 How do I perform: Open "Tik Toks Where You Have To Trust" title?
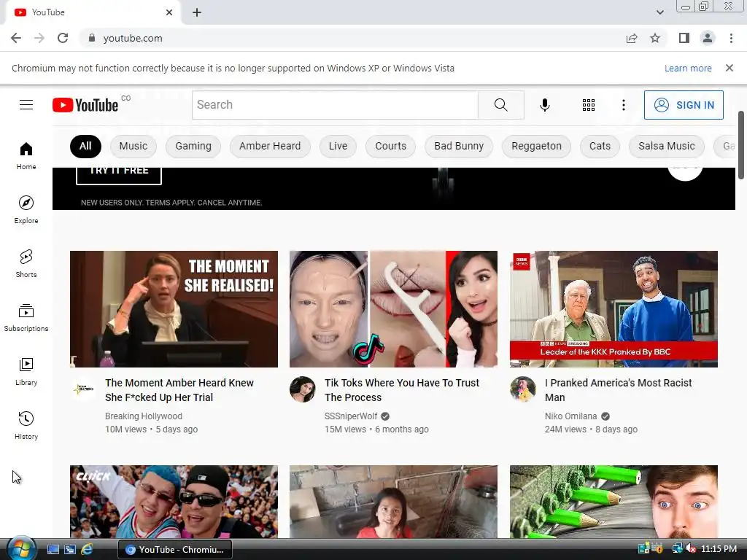pos(402,390)
